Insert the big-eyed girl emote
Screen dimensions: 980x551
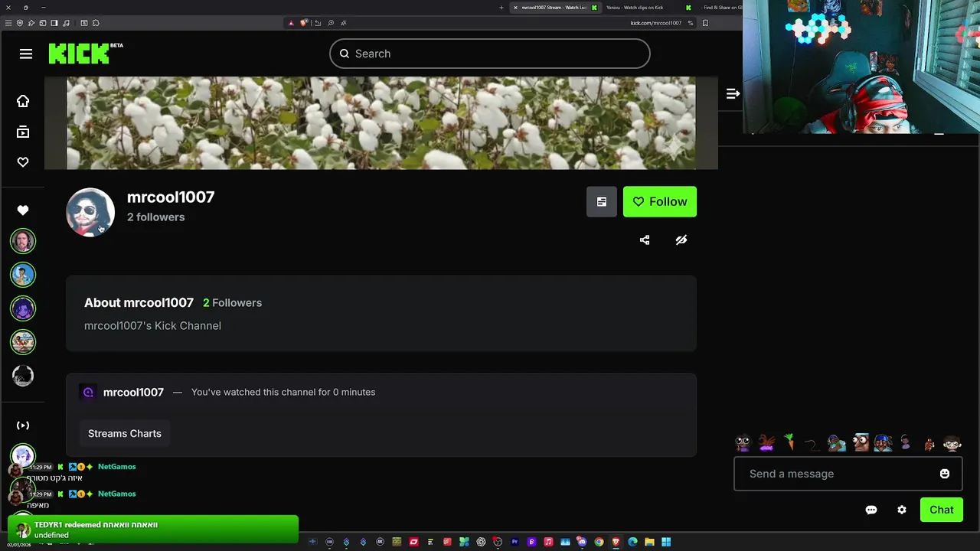tap(743, 443)
